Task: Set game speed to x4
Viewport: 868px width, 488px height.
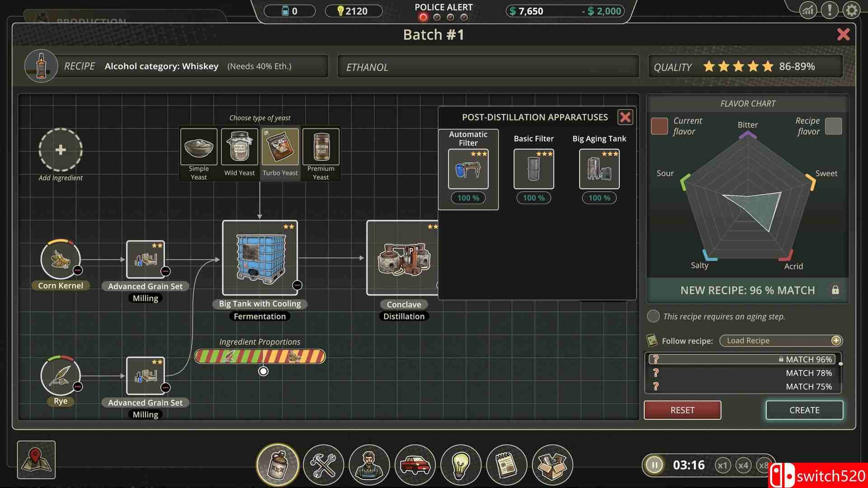Action: (743, 465)
